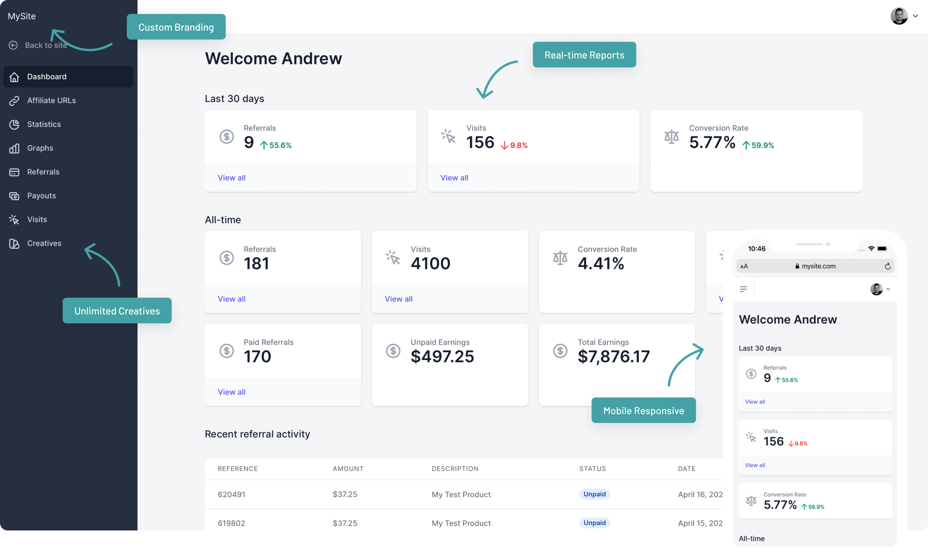Toggle the Unpaid status badge on reference 620491

[x=594, y=494]
